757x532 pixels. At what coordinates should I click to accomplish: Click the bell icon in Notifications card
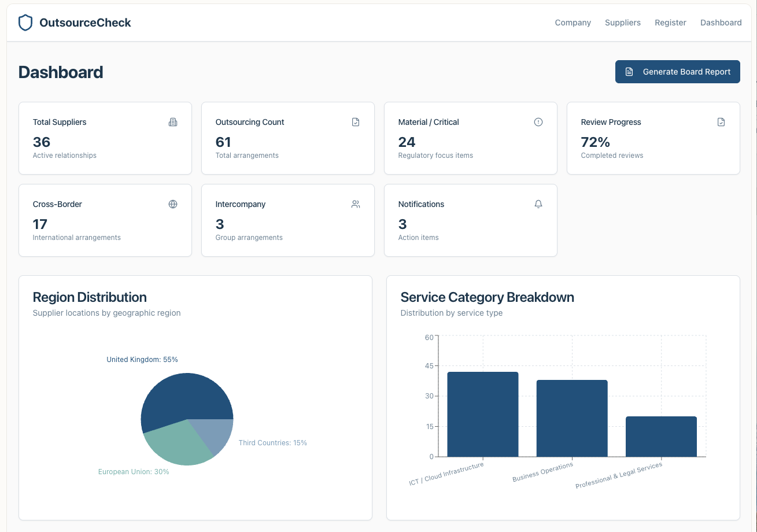[x=538, y=204]
